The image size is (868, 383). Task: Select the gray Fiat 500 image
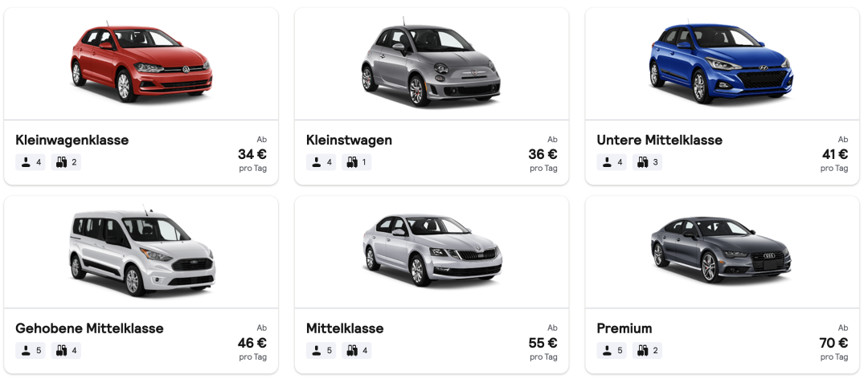tap(431, 63)
